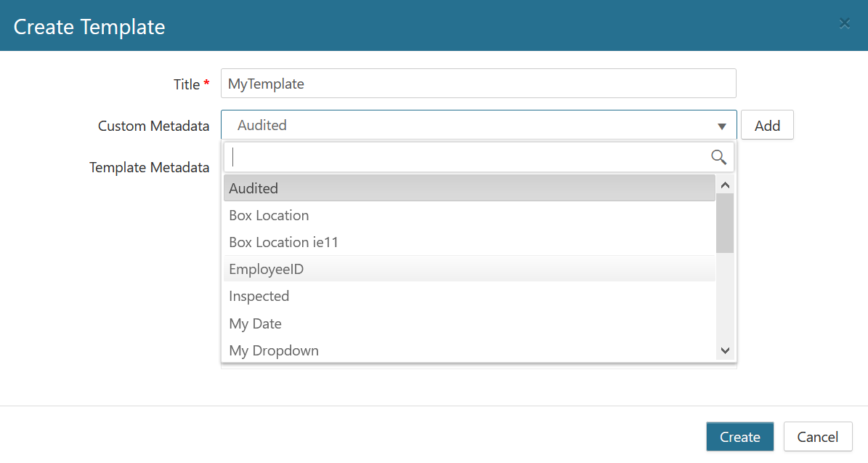Screen dimensions: 868x463
Task: Click the Create button
Action: (x=739, y=437)
